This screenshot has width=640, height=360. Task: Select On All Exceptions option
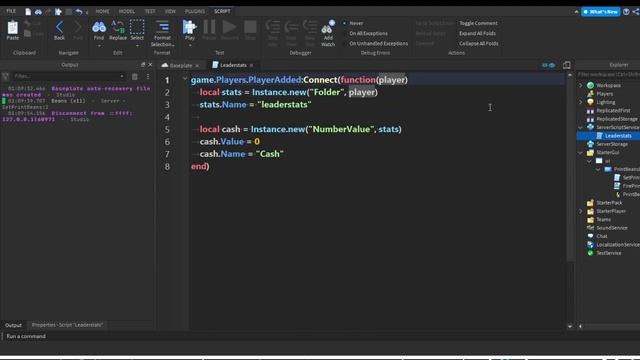coord(368,33)
